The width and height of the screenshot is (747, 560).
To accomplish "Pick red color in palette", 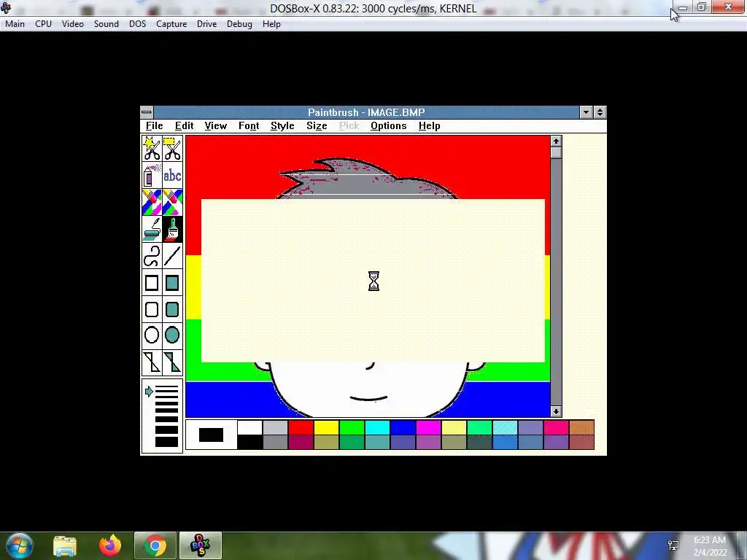I will point(301,427).
